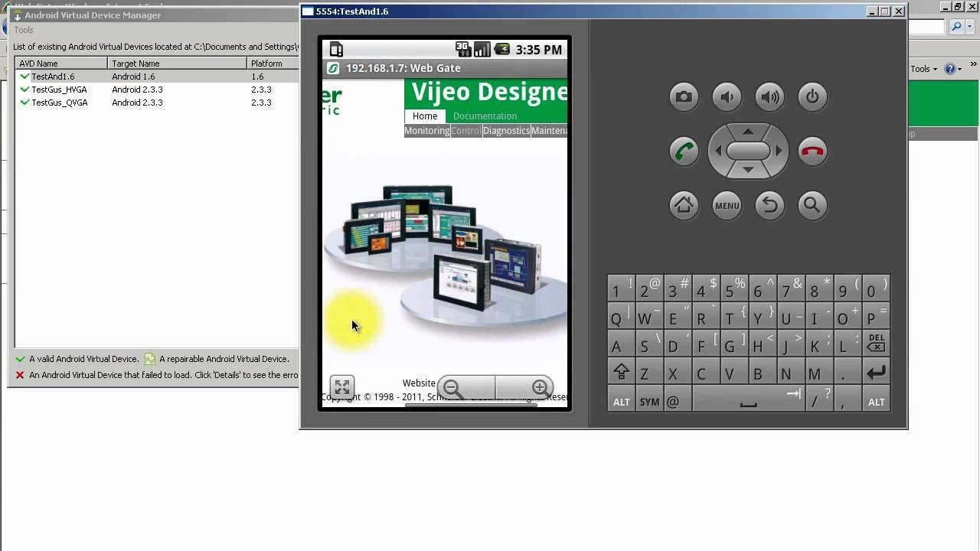Click the M key

(819, 372)
